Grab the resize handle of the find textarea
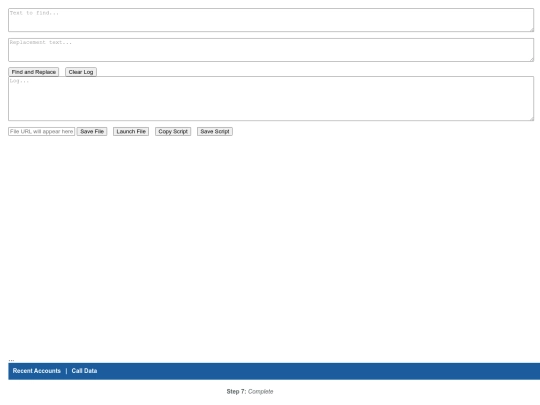 (x=531, y=30)
